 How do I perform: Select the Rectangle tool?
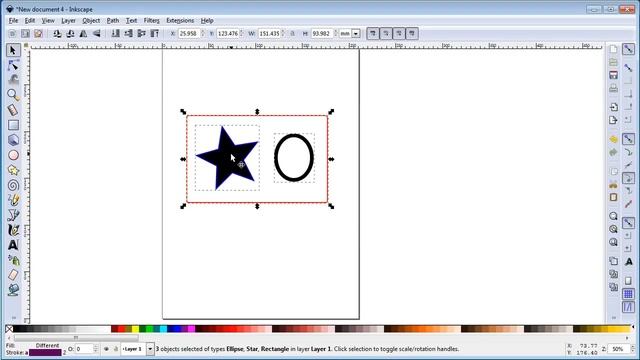pos(13,125)
